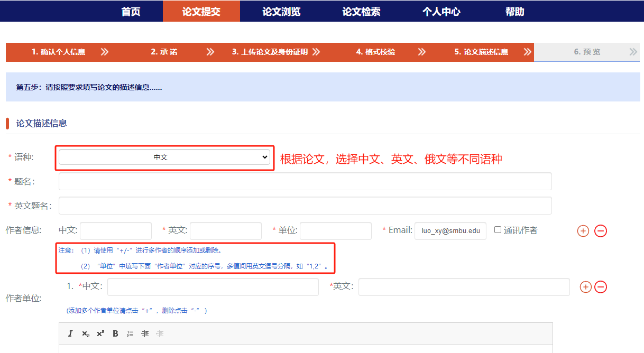The image size is (644, 353).
Task: Open the 语种 language dropdown
Action: point(164,157)
